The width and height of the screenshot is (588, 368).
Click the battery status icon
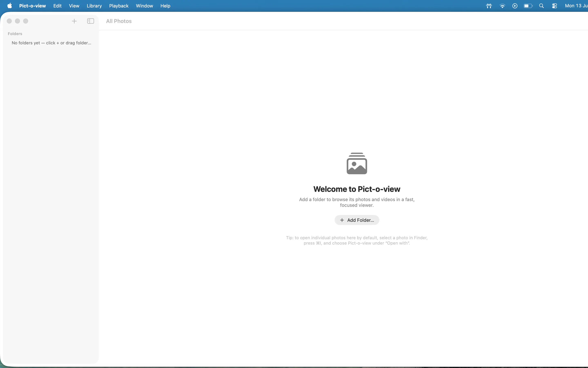point(528,6)
